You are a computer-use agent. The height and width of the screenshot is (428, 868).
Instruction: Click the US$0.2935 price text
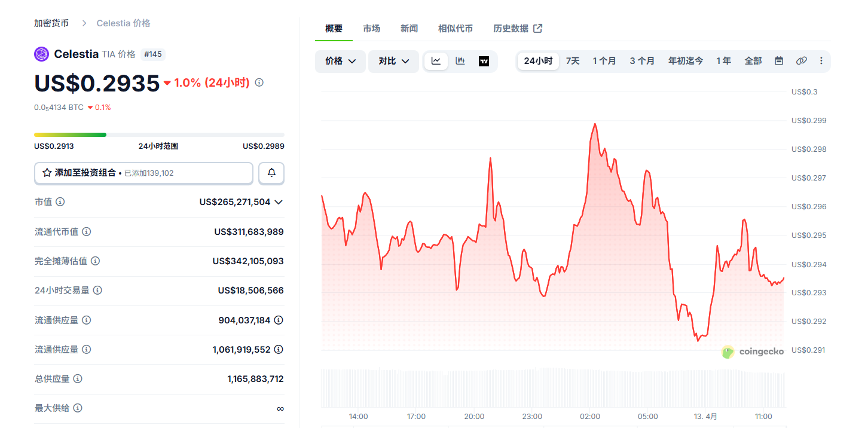(x=97, y=83)
